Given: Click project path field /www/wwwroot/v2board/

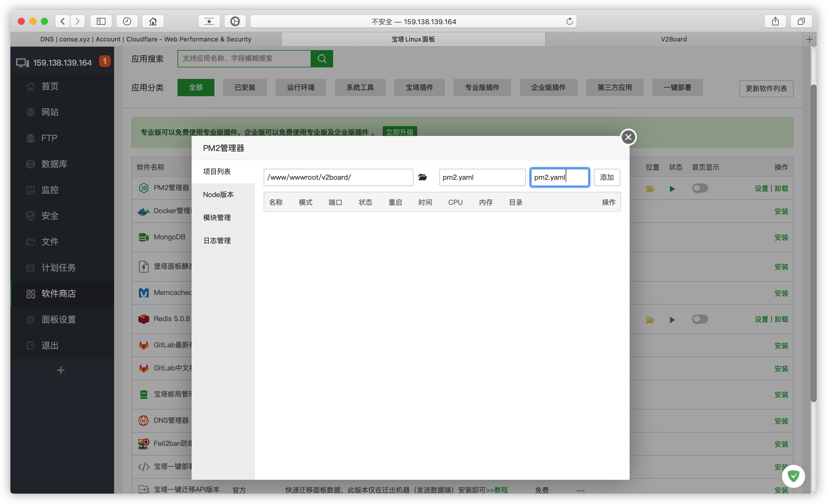Looking at the screenshot, I should point(338,177).
